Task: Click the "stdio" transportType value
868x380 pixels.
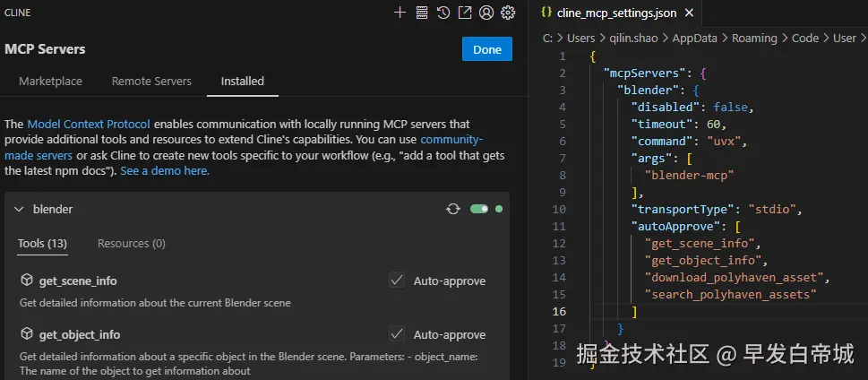Action: pos(771,210)
